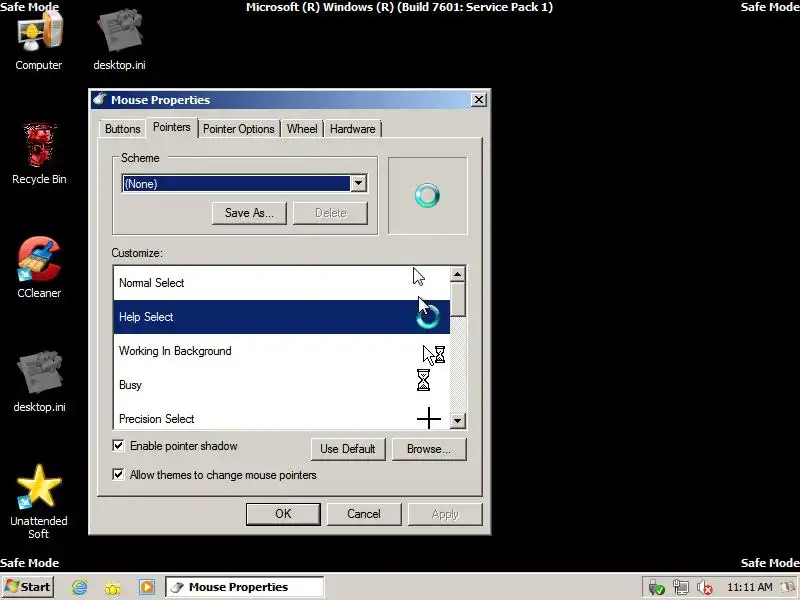Click the Start button
The image size is (800, 600).
tap(28, 587)
